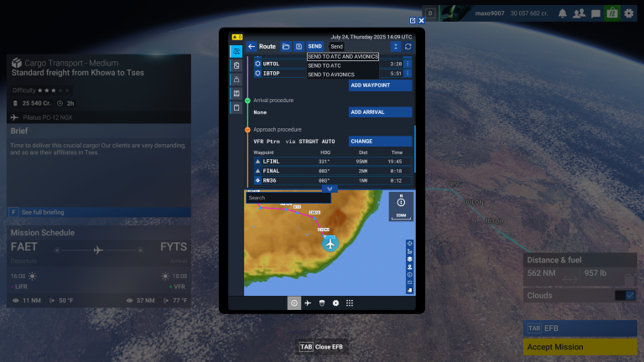Screen dimensions: 644x362
Task: Open the map info circle icon
Action: pyautogui.click(x=409, y=275)
